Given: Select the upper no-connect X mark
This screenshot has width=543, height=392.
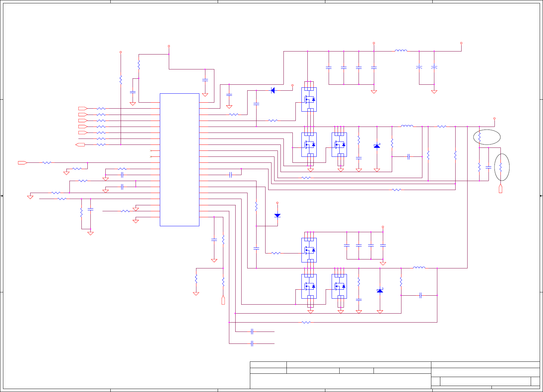Looking at the screenshot, I should pyautogui.click(x=151, y=150).
